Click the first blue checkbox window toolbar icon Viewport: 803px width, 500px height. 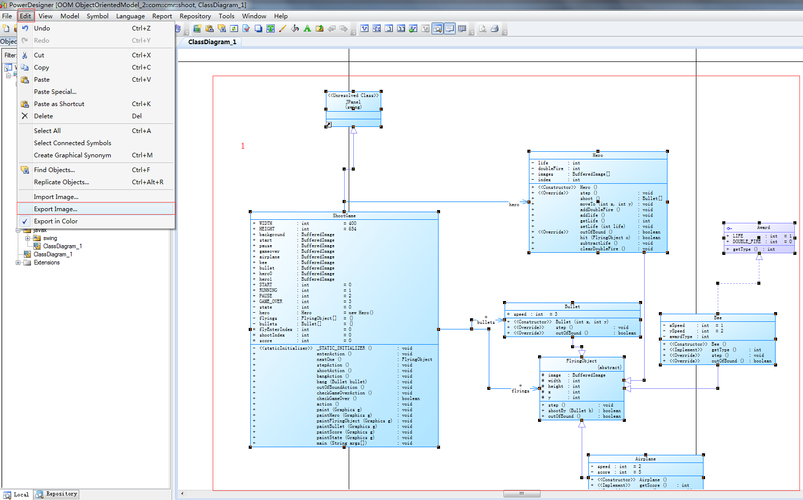click(x=365, y=29)
